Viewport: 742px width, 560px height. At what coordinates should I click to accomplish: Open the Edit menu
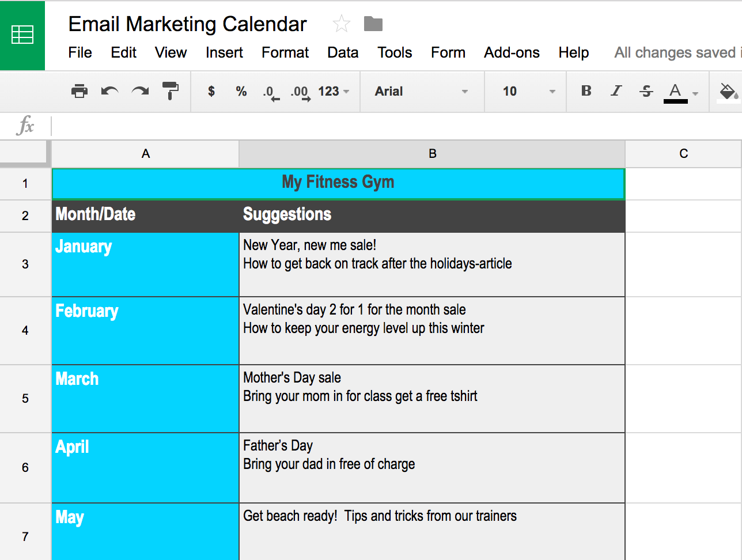coord(124,52)
